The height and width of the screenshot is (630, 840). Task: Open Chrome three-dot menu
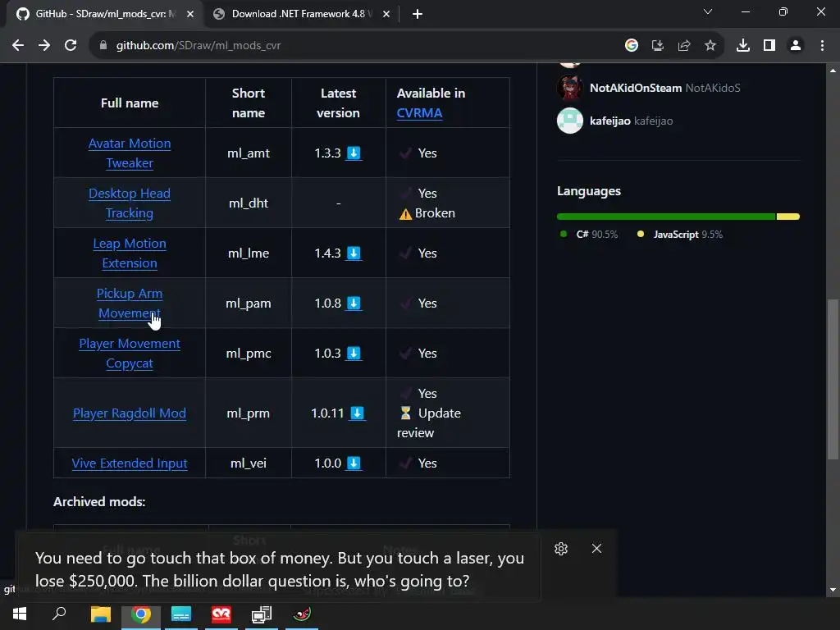(x=822, y=46)
